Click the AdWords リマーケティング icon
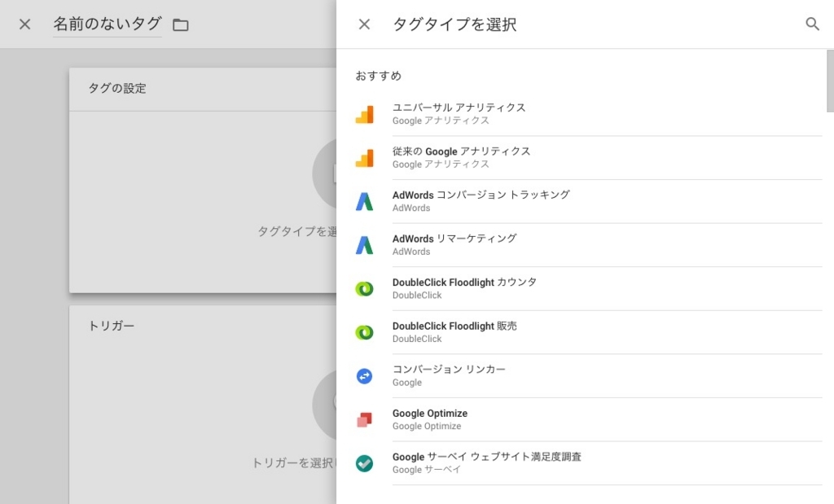This screenshot has height=504, width=834. coord(364,245)
